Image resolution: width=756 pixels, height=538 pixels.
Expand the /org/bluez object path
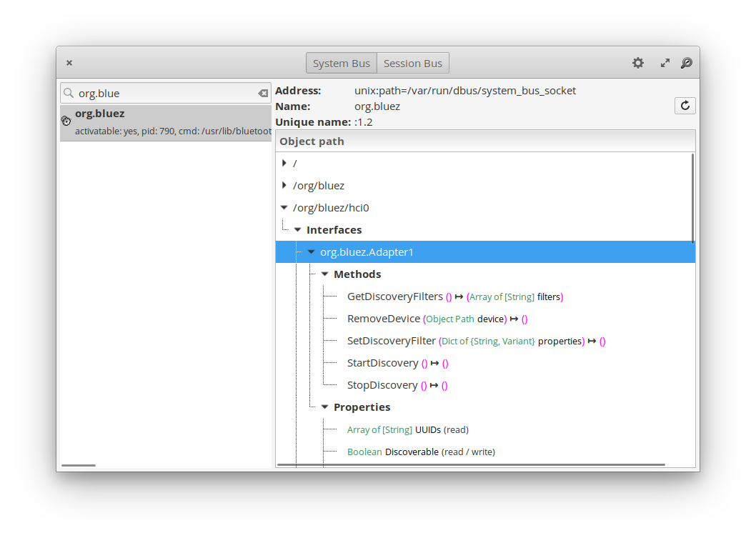pyautogui.click(x=284, y=185)
